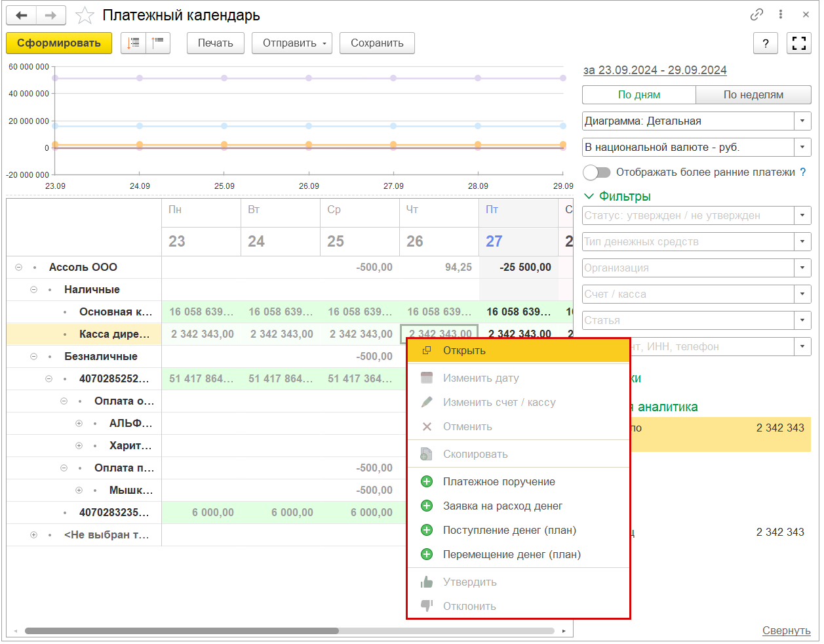This screenshot has height=644, width=824.
Task: Open the Организация filter dropdown
Action: click(x=802, y=268)
